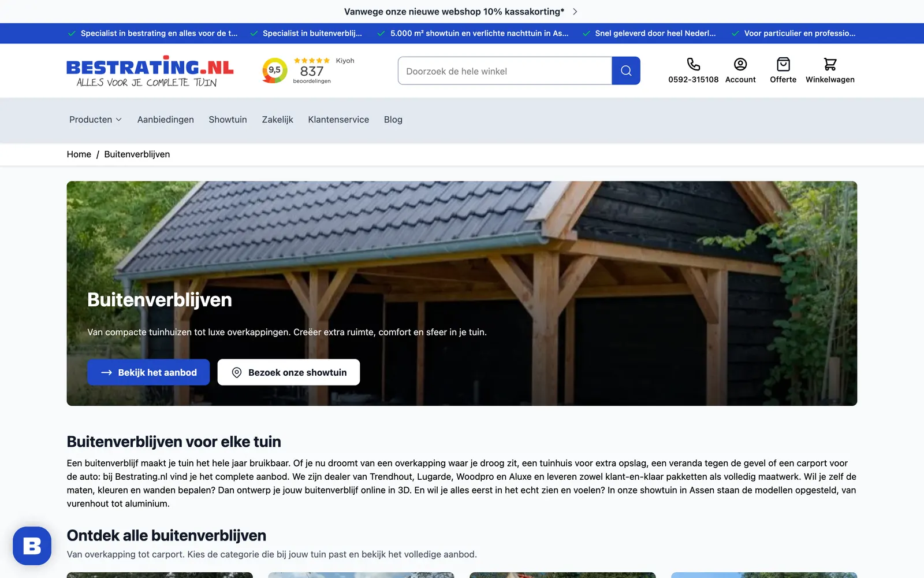Click the magnifying glass search button

click(x=626, y=71)
